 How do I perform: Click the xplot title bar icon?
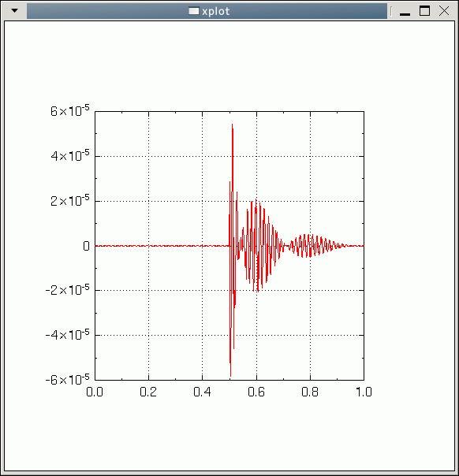(x=194, y=11)
